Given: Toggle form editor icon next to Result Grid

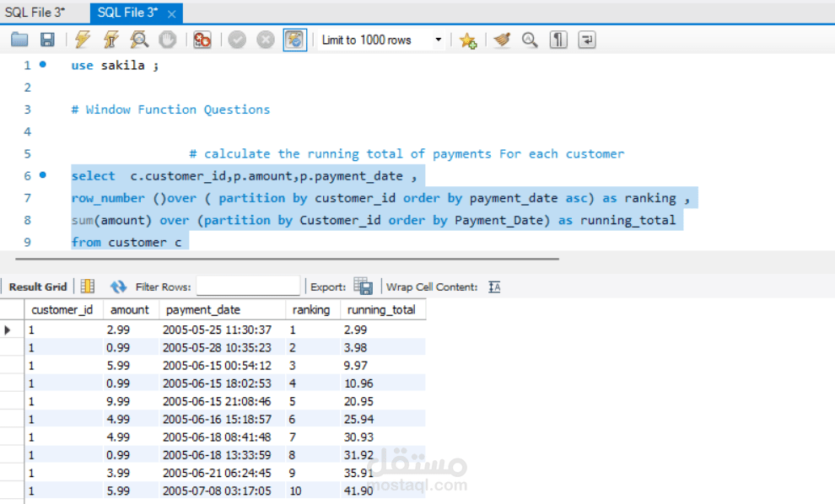Looking at the screenshot, I should (x=88, y=287).
